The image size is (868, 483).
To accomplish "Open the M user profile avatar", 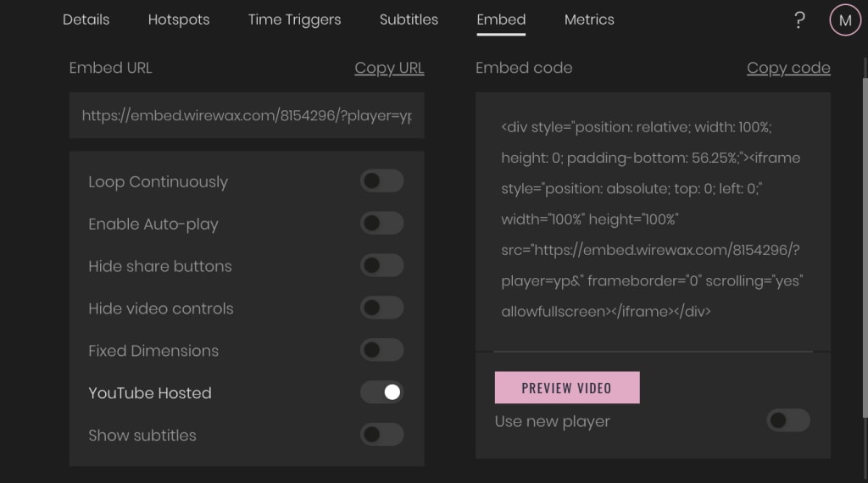I will (845, 20).
